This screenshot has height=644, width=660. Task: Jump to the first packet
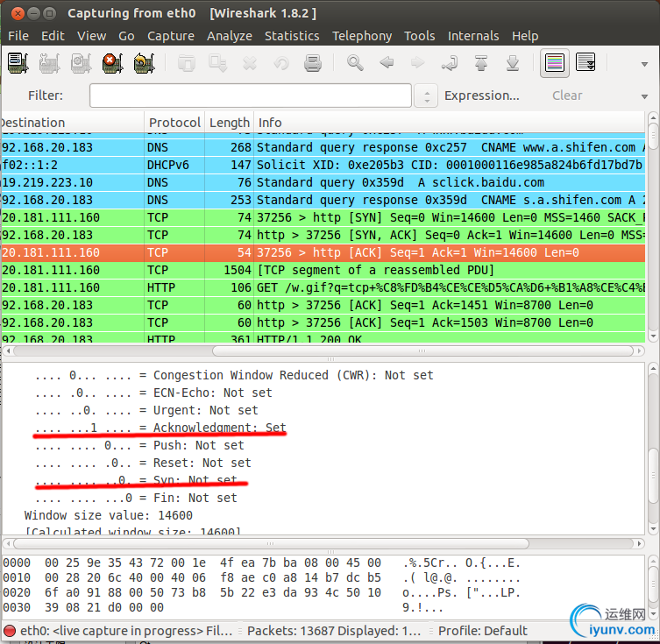click(480, 63)
